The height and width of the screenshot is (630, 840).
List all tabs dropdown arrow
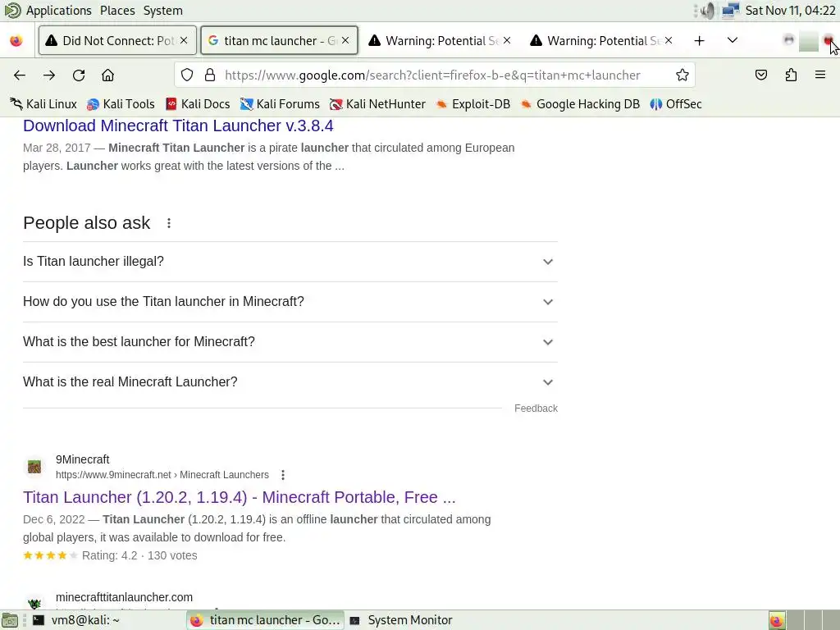click(x=733, y=41)
